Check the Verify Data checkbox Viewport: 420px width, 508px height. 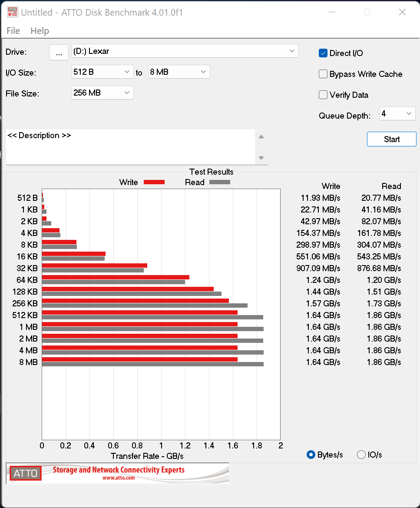[x=323, y=95]
